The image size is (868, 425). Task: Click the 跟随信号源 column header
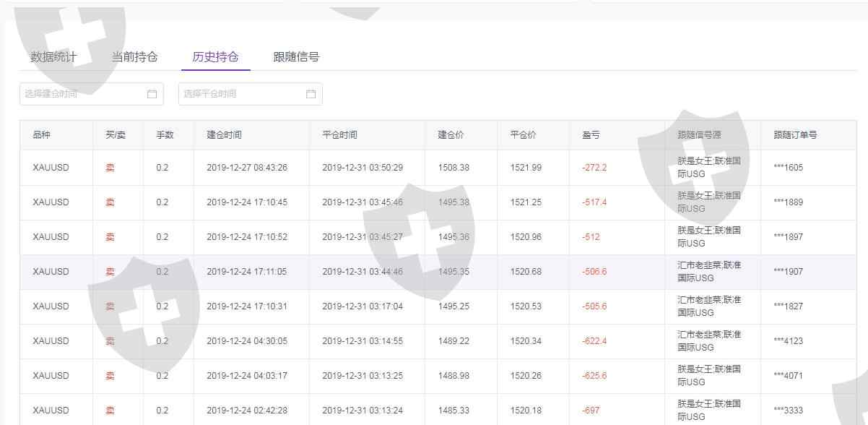coord(699,135)
